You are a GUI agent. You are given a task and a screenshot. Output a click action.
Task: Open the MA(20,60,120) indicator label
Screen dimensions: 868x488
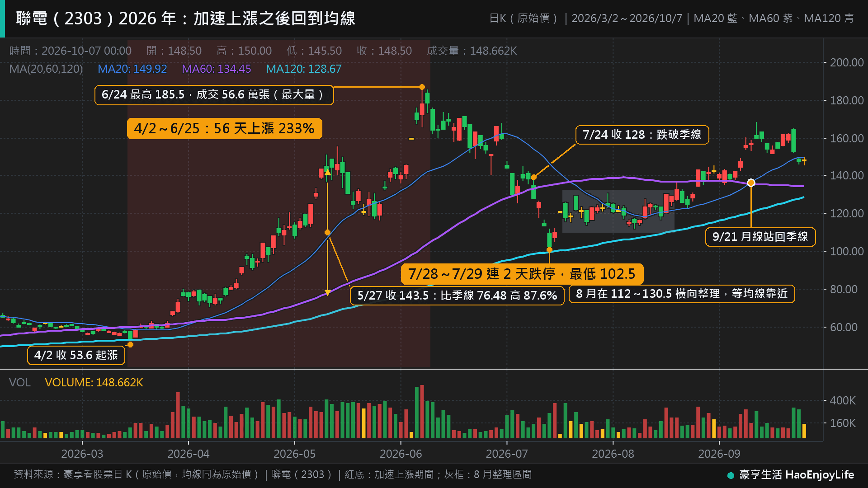pos(46,69)
